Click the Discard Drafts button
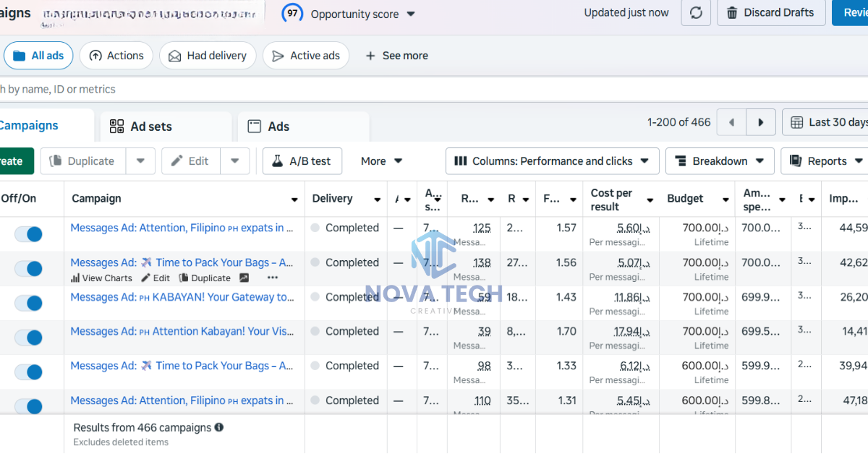Screen dimensions: 868x454 pyautogui.click(x=771, y=13)
